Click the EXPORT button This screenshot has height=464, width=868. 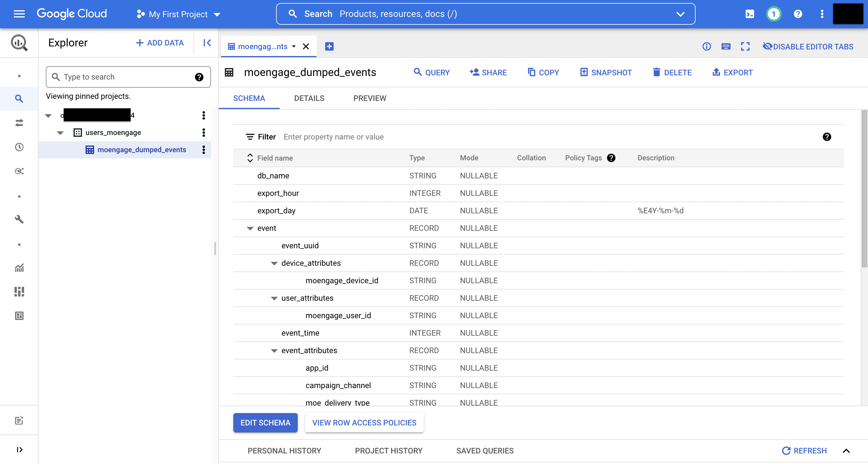732,72
